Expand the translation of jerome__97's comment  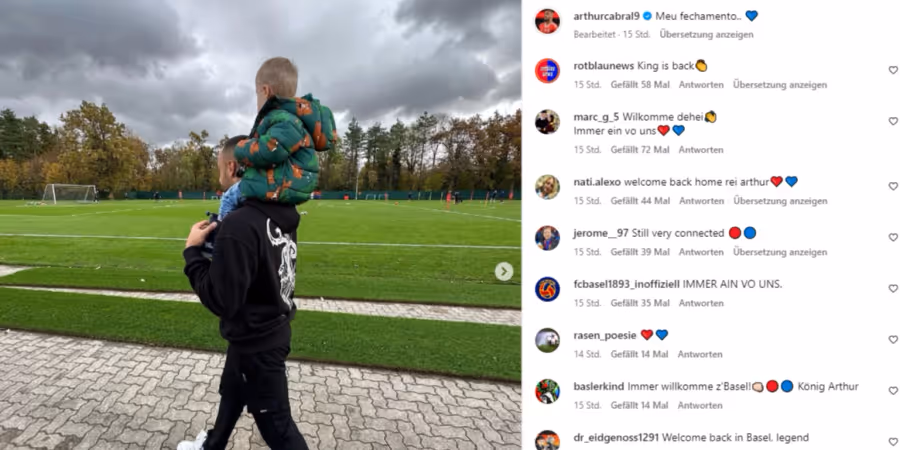pos(779,252)
